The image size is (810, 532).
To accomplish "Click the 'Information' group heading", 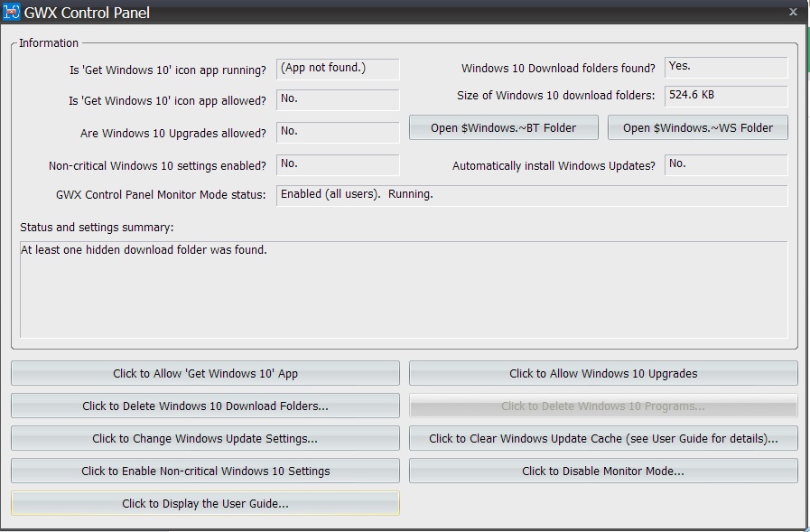I will pos(49,42).
